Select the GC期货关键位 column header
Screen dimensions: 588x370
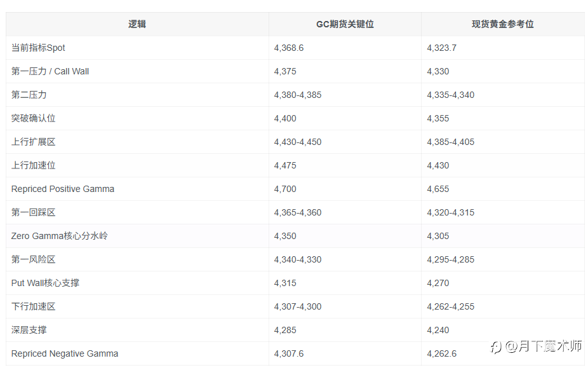coord(345,24)
